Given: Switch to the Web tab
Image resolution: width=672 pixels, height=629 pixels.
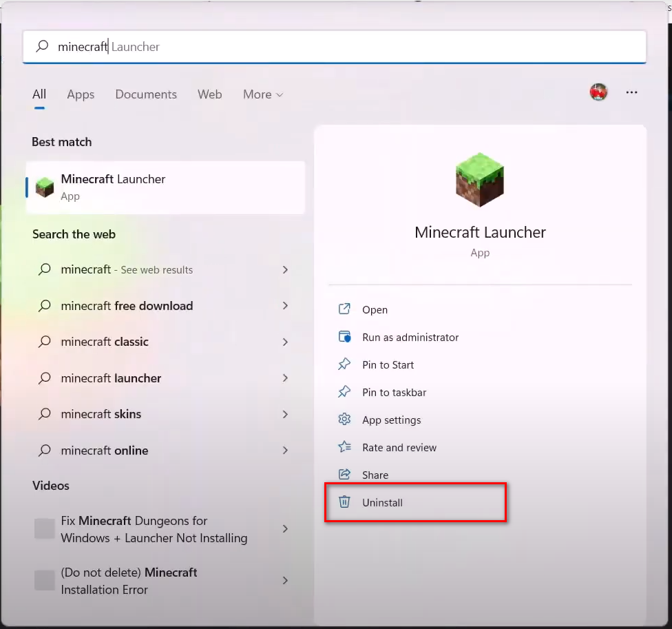Looking at the screenshot, I should [209, 94].
